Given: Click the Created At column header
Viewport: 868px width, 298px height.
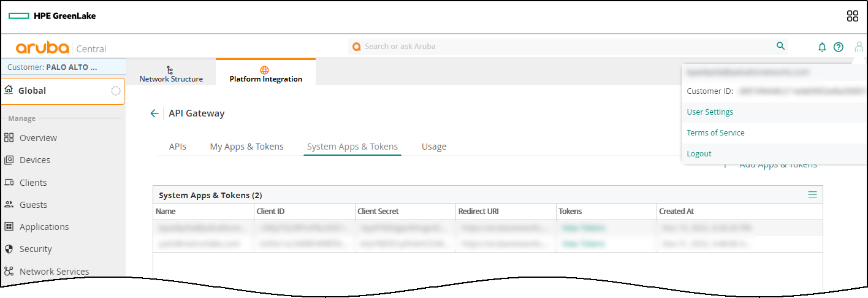Looking at the screenshot, I should 677,212.
